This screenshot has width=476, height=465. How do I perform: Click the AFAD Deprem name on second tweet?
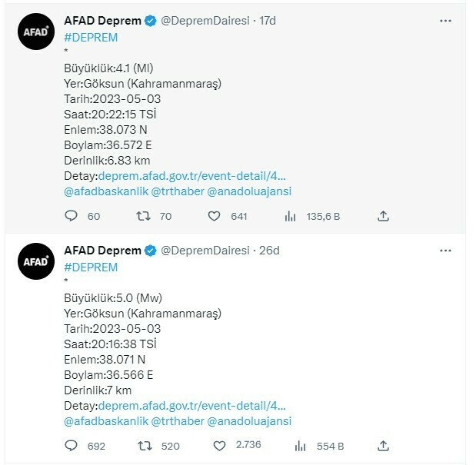pyautogui.click(x=102, y=251)
